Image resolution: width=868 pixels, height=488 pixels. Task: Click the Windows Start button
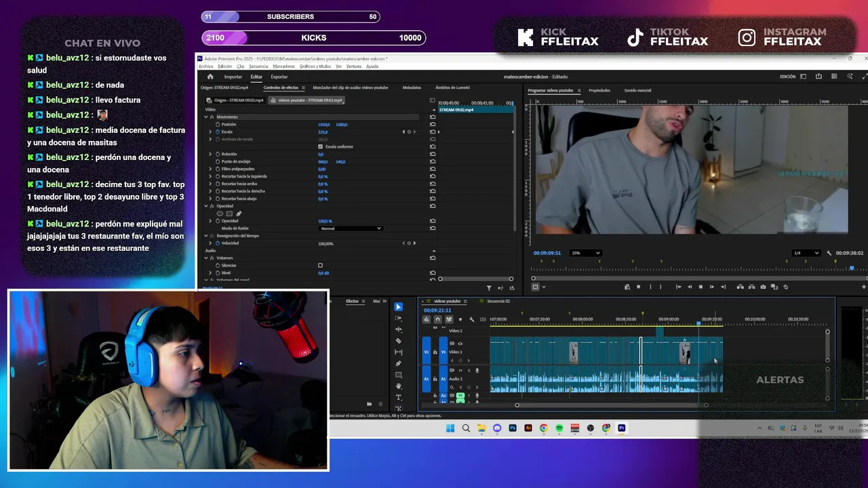pyautogui.click(x=450, y=428)
